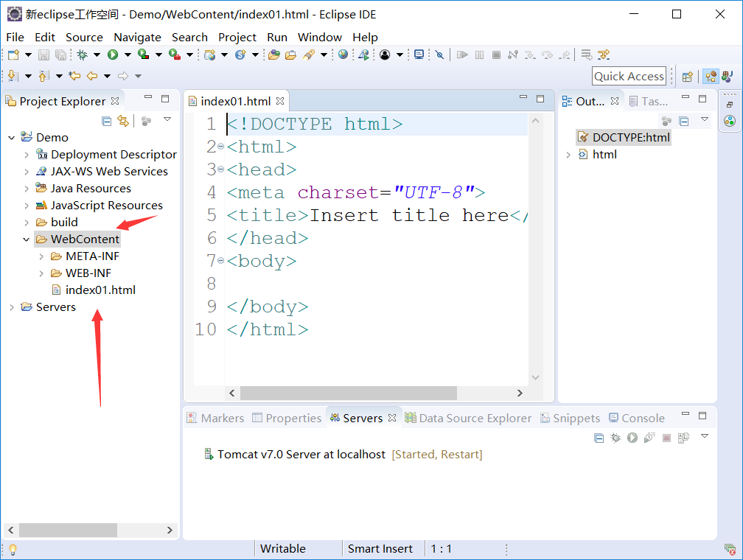Click the Last Edit Location icon
Image resolution: width=743 pixels, height=560 pixels.
pos(74,76)
